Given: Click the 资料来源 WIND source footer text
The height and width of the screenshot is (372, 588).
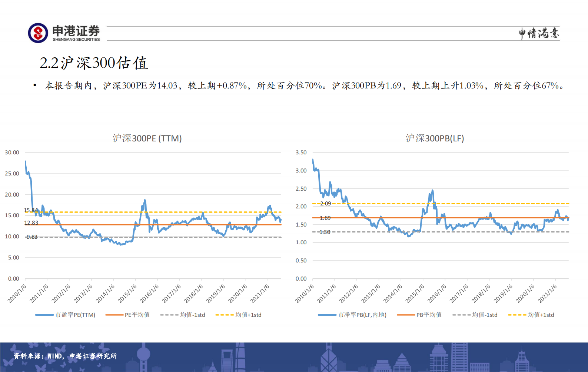Looking at the screenshot, I should pyautogui.click(x=65, y=356).
